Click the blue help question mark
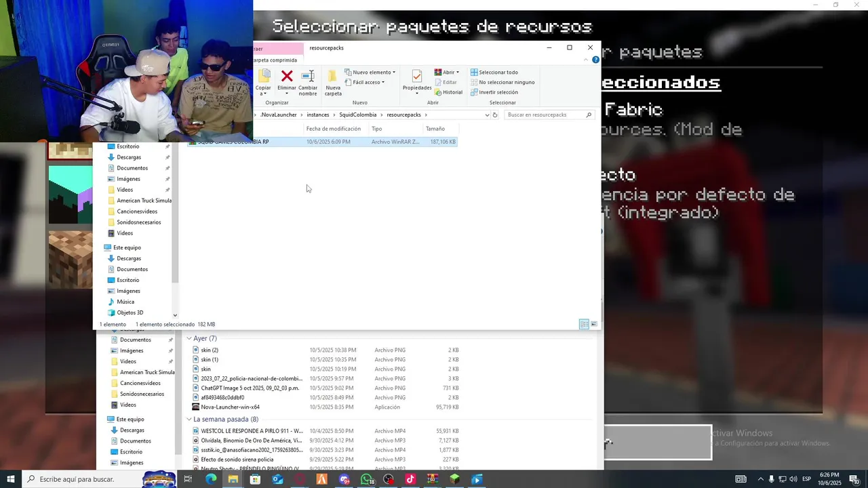 pyautogui.click(x=595, y=60)
